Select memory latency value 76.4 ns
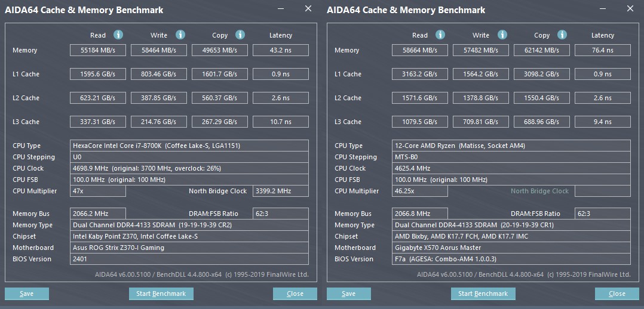Screen dimensions: 644x309 click(603, 50)
